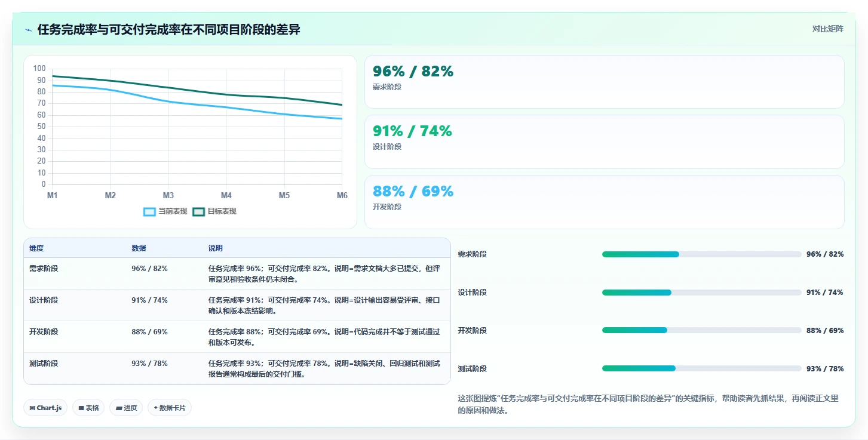Click the table icon in the 表格 chip

pos(81,408)
